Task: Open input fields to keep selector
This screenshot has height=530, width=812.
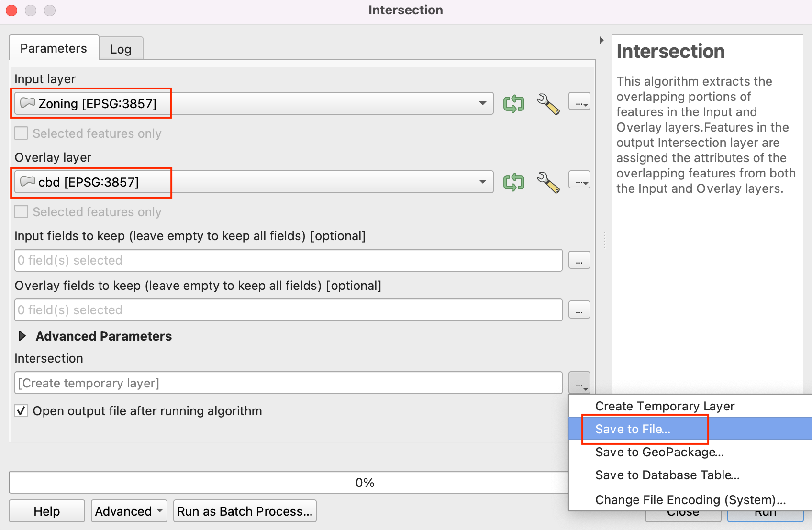Action: (x=579, y=261)
